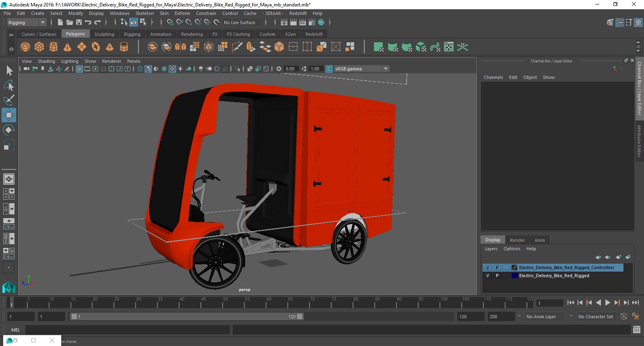Open the Channels menu in Channel Box

click(493, 77)
